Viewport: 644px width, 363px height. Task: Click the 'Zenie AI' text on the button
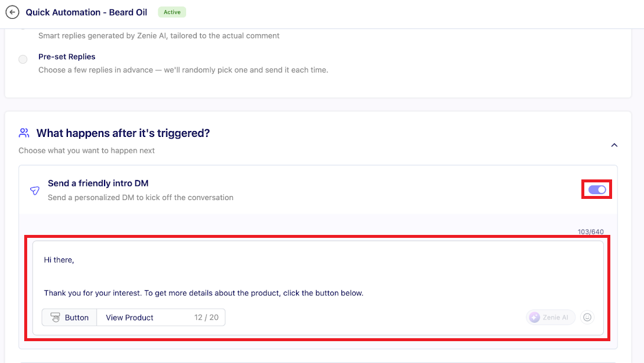[555, 318]
